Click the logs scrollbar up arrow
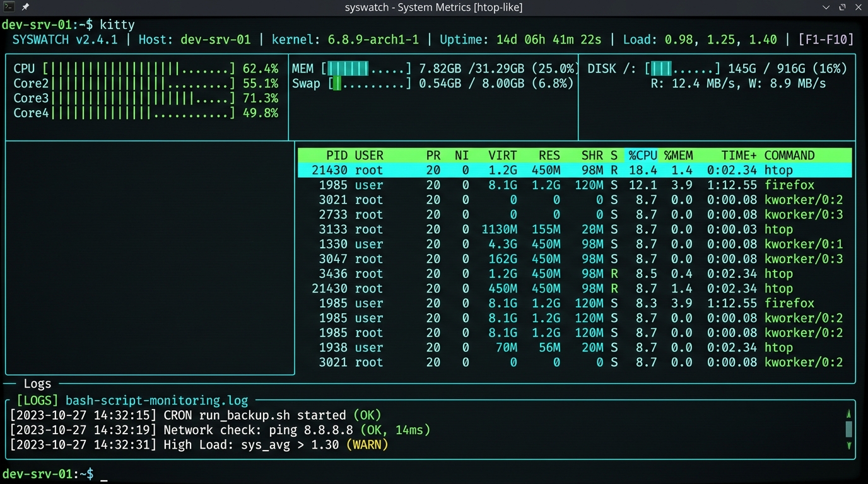Viewport: 868px width, 484px height. point(849,413)
